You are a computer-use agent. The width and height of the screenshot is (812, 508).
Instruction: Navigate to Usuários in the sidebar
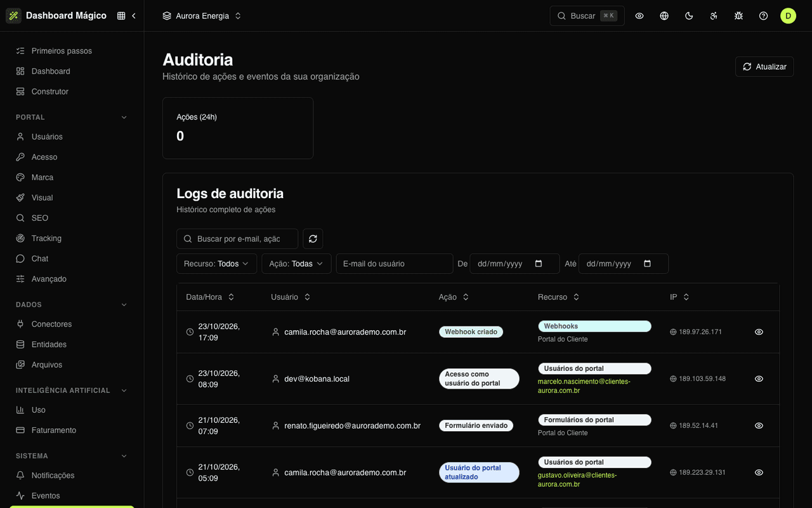pyautogui.click(x=72, y=137)
